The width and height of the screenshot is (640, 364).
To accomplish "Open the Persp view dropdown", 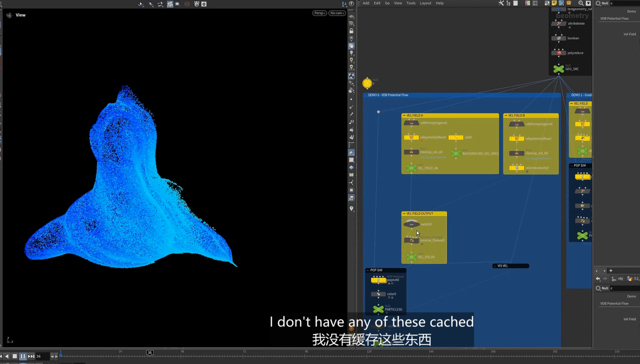I will pos(319,13).
